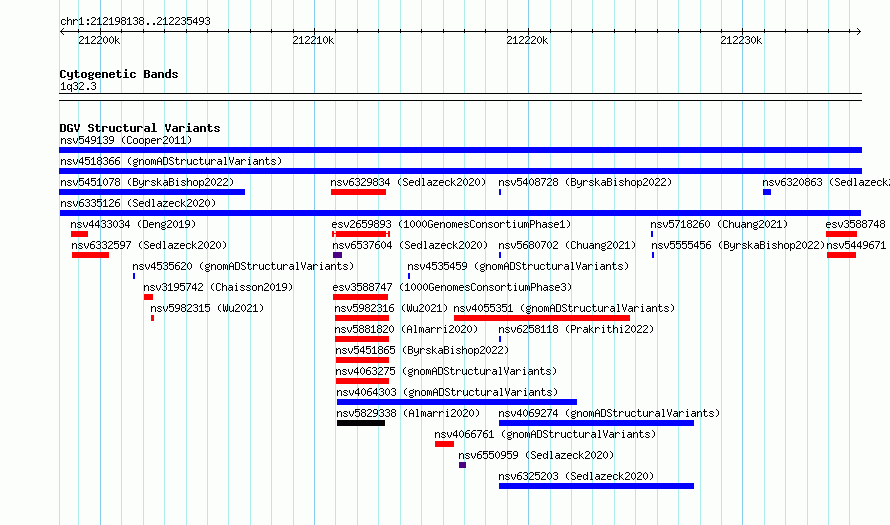
Task: Select the red bar under nsv6332597
Action: click(x=90, y=255)
